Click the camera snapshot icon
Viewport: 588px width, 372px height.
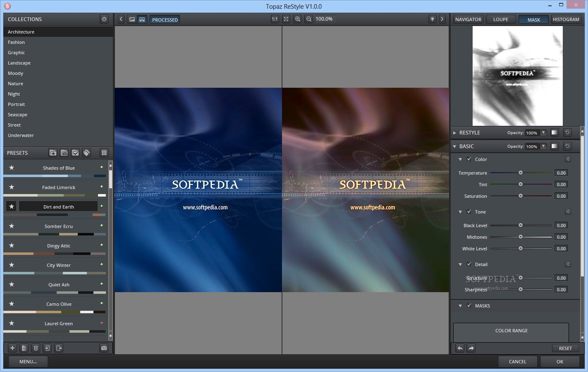104,348
